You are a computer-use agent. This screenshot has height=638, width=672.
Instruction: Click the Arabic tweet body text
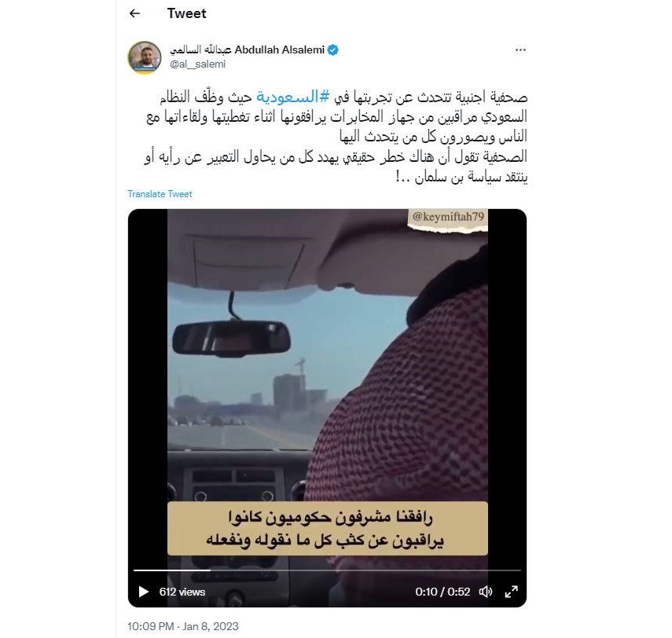(x=336, y=136)
